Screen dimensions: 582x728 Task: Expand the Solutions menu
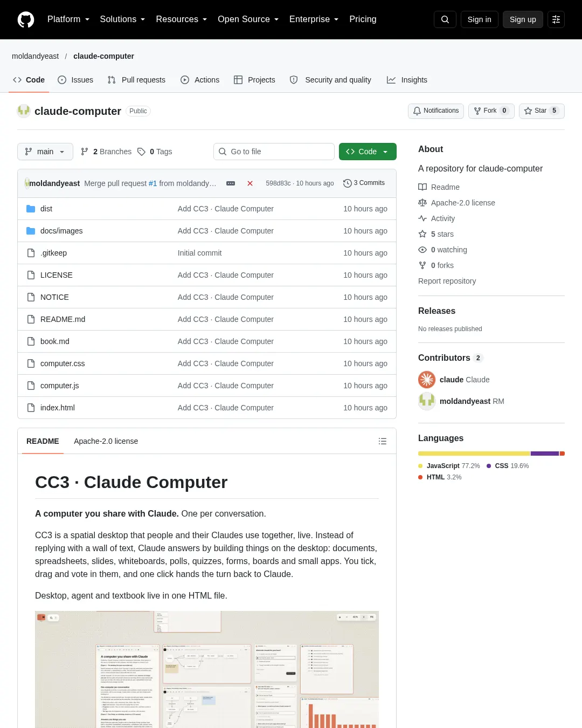(x=122, y=19)
